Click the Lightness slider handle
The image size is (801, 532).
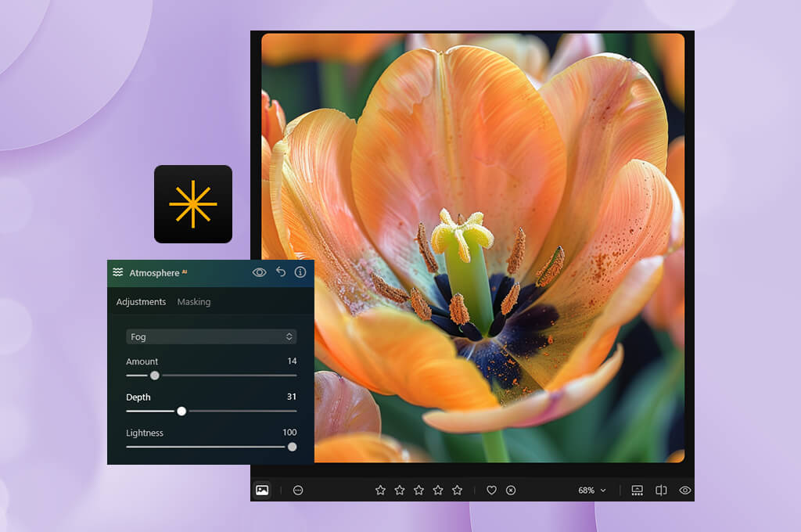click(293, 447)
